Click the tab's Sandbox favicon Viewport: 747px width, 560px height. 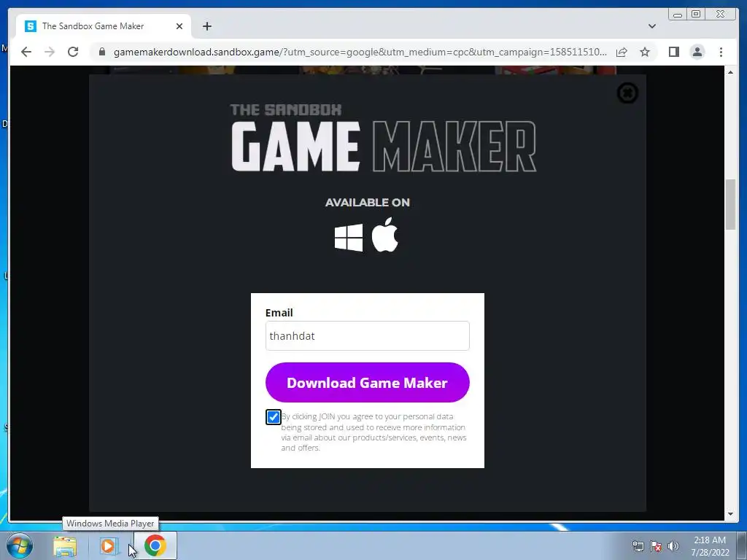31,26
